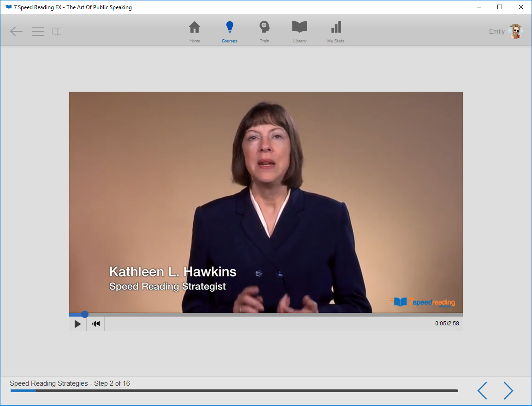Image resolution: width=532 pixels, height=406 pixels.
Task: Open the Library section
Action: pos(300,32)
